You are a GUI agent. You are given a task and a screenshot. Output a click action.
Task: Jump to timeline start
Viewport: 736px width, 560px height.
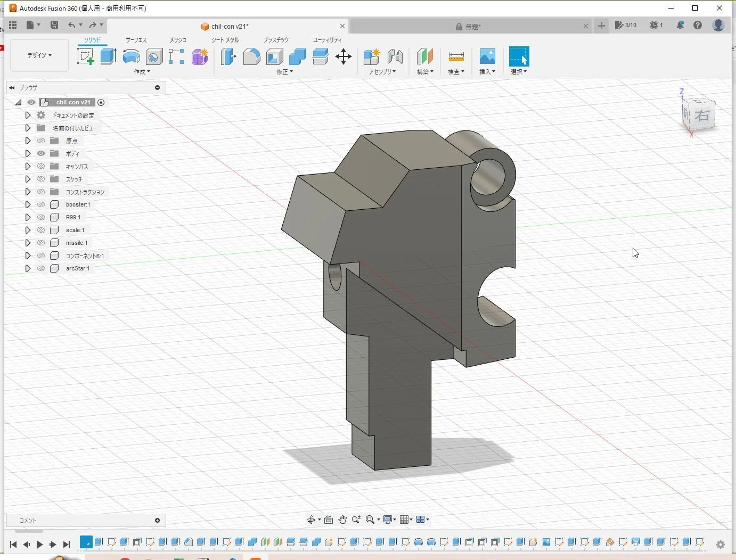pyautogui.click(x=13, y=545)
